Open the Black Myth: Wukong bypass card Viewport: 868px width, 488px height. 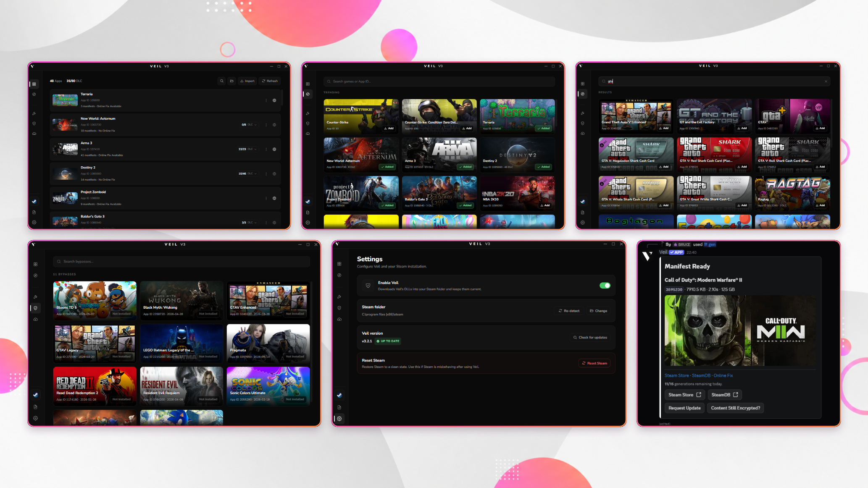pyautogui.click(x=181, y=301)
